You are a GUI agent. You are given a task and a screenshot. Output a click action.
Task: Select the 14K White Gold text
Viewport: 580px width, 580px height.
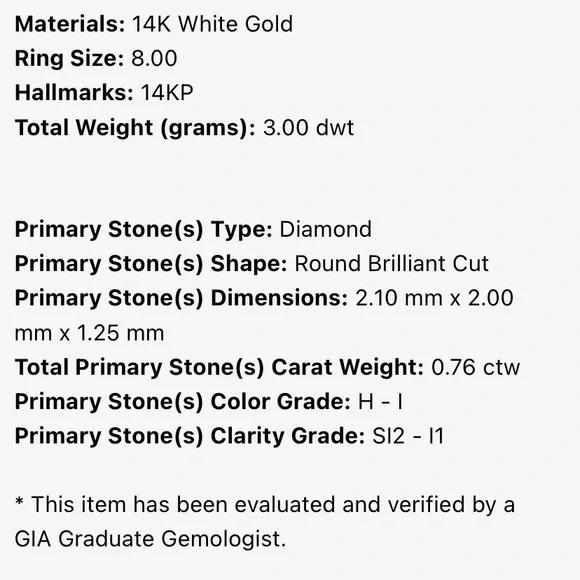[x=212, y=24]
